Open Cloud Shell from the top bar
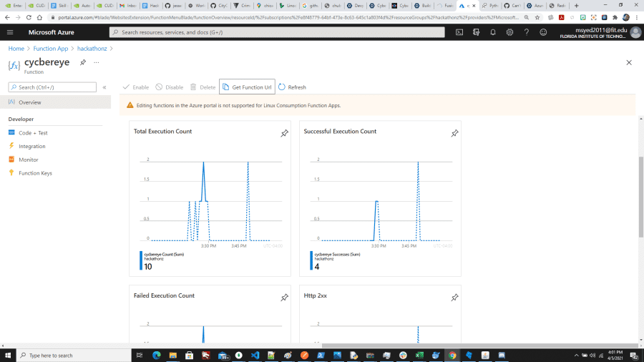This screenshot has width=644, height=362. pyautogui.click(x=459, y=32)
